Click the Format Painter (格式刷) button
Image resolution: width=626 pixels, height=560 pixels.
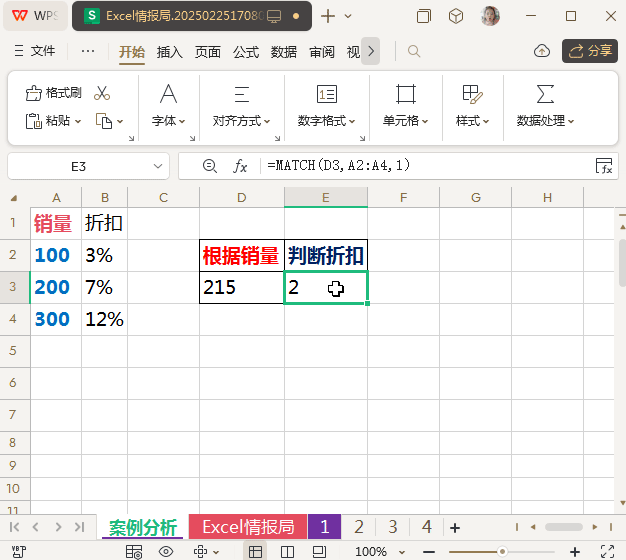pos(53,93)
